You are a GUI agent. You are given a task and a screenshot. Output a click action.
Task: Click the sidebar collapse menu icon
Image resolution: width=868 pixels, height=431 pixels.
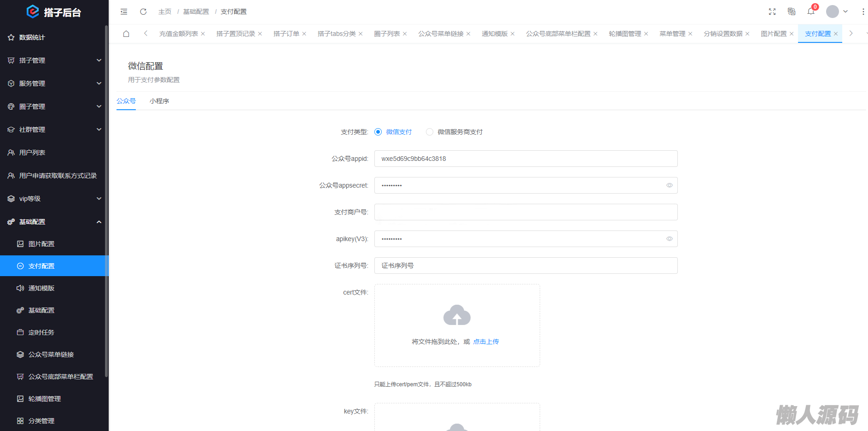pos(124,12)
